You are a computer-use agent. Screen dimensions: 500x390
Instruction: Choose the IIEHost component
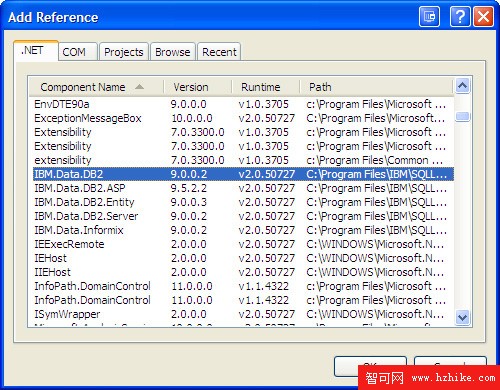243,272
